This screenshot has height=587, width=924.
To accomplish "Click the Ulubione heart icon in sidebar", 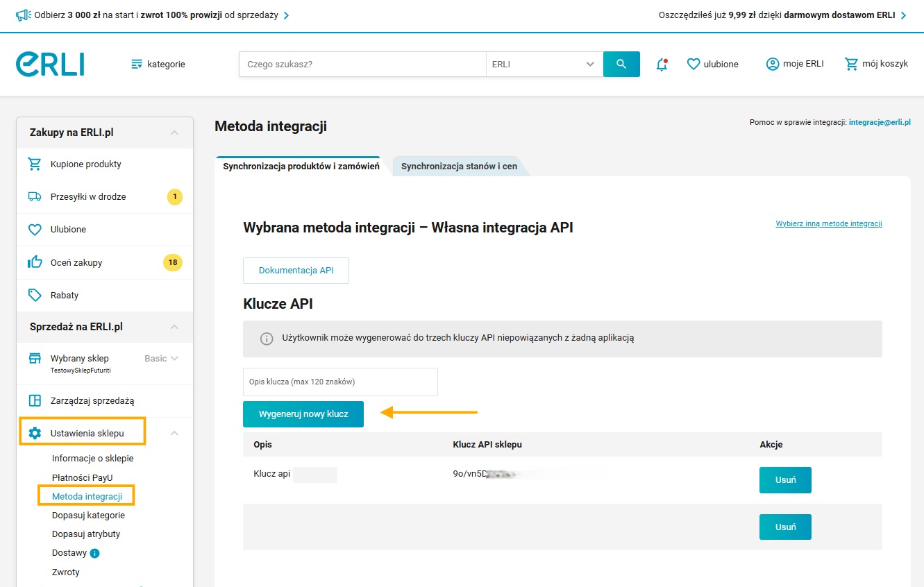I will [x=35, y=229].
